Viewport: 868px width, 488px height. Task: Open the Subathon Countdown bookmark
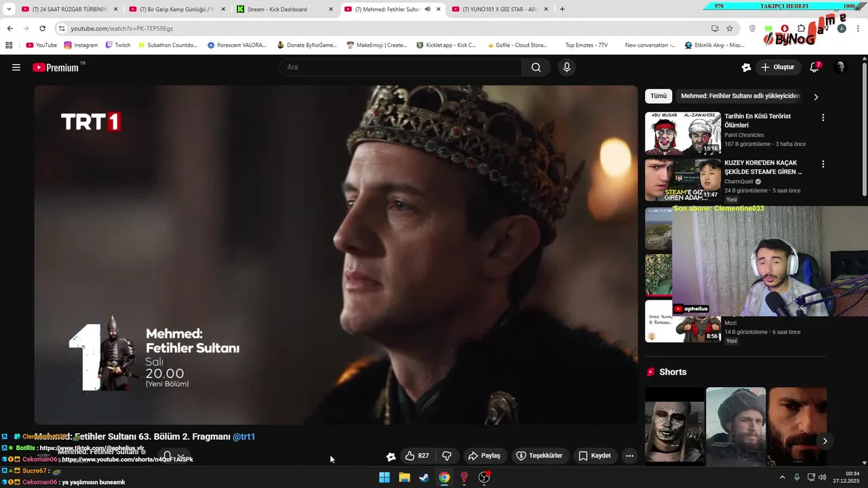[x=167, y=45]
